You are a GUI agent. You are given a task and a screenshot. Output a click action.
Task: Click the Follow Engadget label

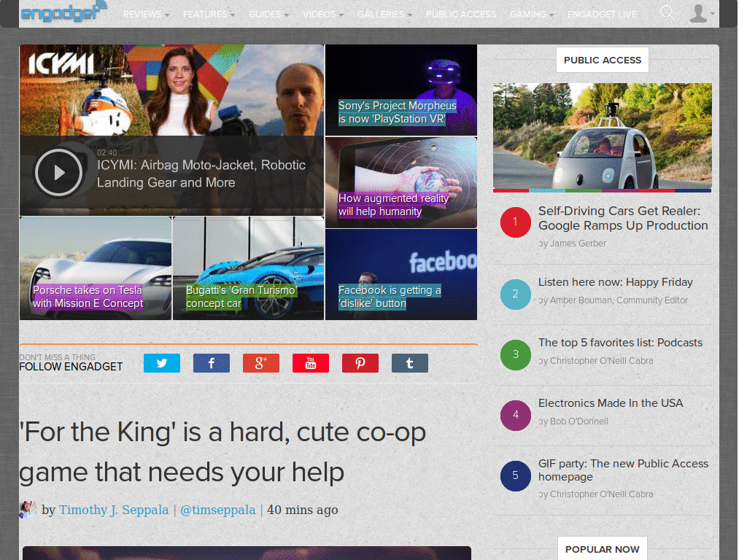tap(71, 367)
